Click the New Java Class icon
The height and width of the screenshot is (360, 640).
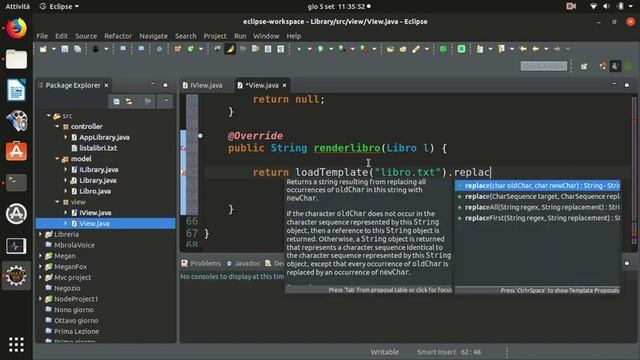click(191, 49)
